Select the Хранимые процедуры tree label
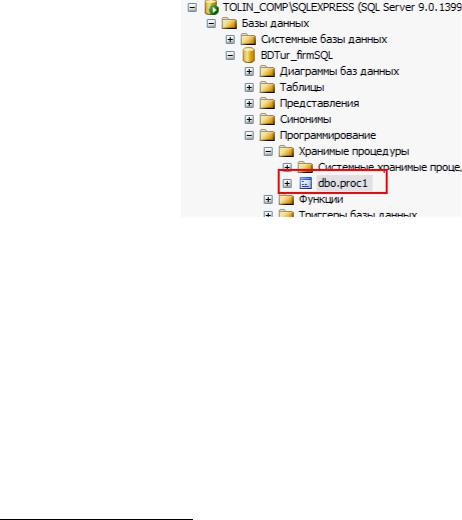 [354, 151]
